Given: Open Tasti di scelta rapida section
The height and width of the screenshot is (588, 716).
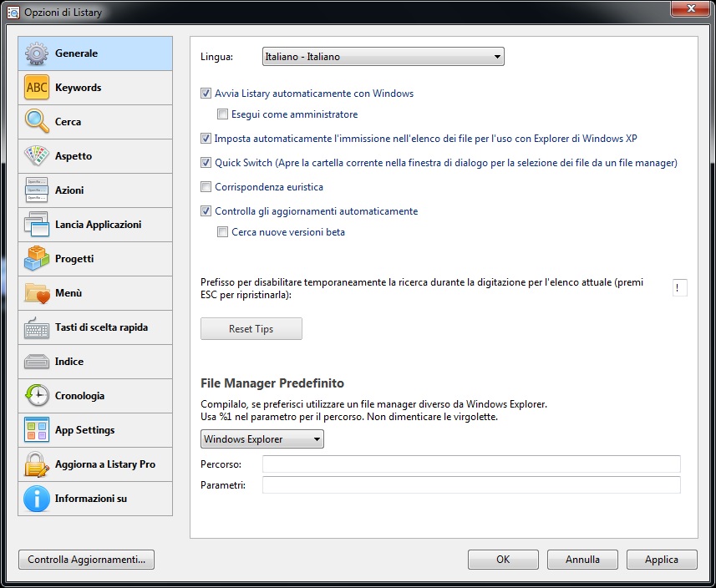Looking at the screenshot, I should point(95,327).
